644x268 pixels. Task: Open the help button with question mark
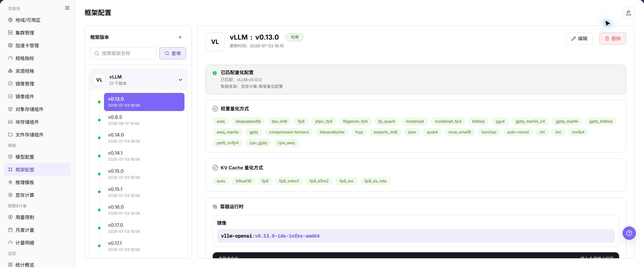pyautogui.click(x=629, y=233)
